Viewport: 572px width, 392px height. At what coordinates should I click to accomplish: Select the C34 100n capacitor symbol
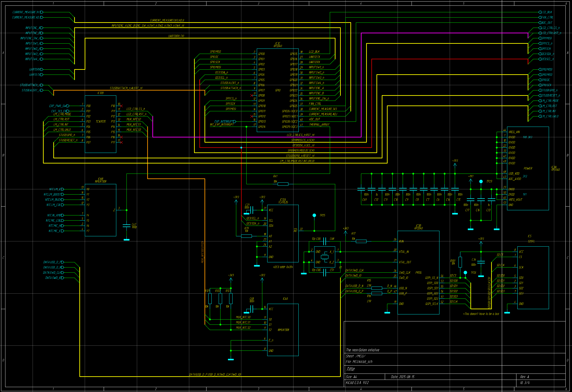click(x=481, y=262)
